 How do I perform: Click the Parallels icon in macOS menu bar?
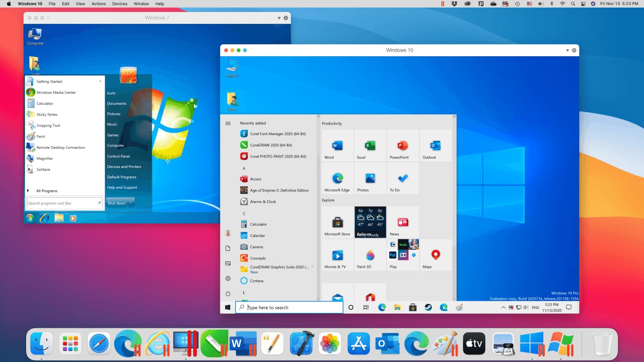(x=443, y=4)
